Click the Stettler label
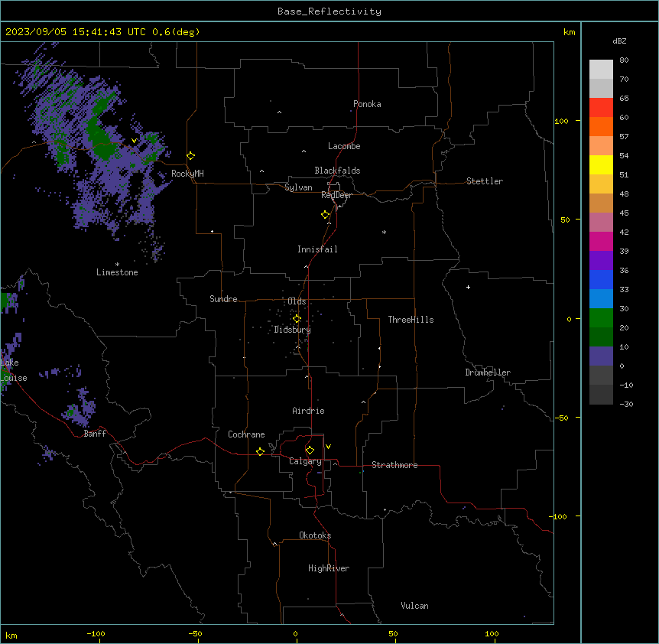The width and height of the screenshot is (659, 644). pyautogui.click(x=485, y=181)
